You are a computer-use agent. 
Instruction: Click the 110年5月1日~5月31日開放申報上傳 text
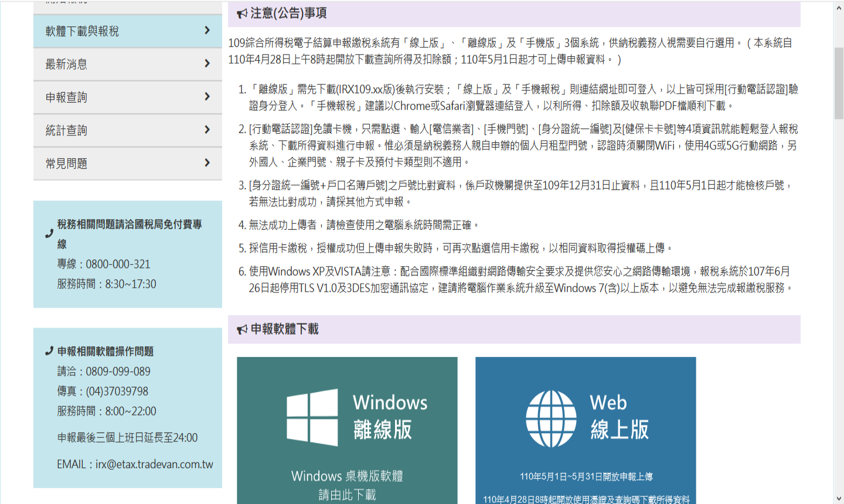[586, 476]
